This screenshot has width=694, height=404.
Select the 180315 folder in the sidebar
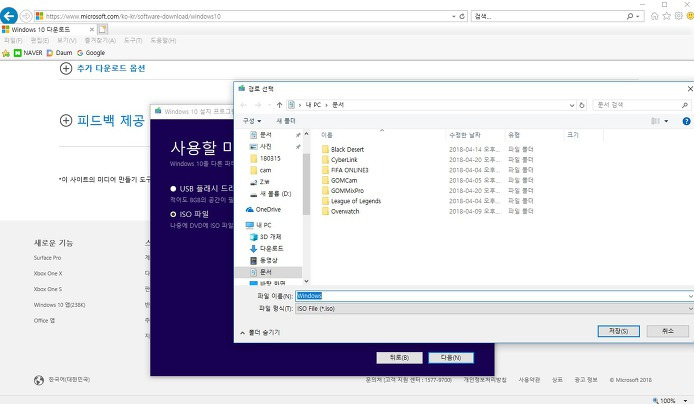pos(265,158)
